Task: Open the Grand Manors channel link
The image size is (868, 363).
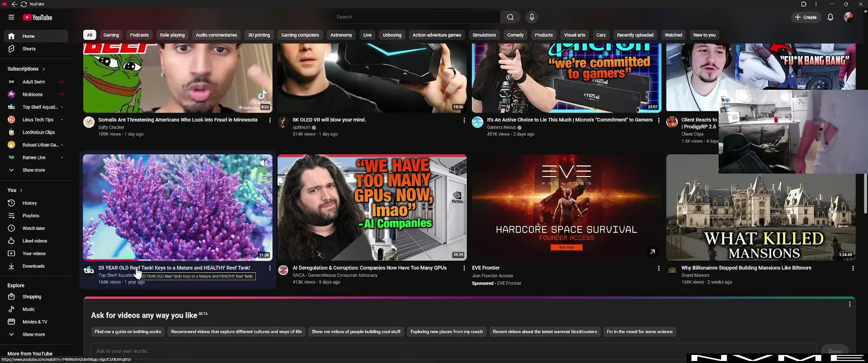Action: click(x=695, y=275)
